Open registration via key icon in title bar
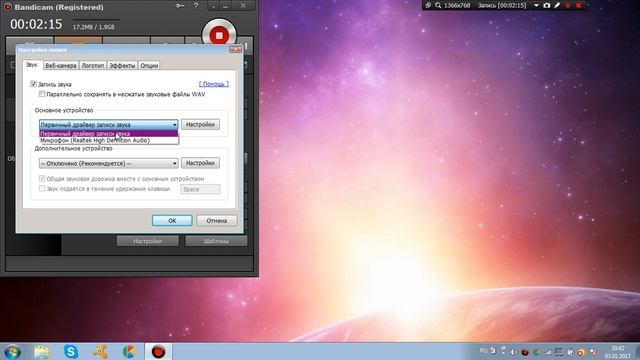The width and height of the screenshot is (640, 360). (x=180, y=6)
